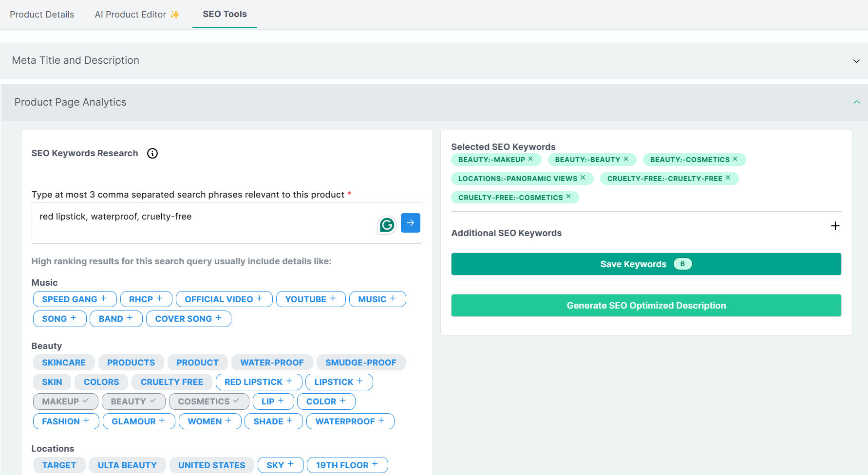Remove BEAUTY:-MAKEUP selected keyword

pyautogui.click(x=530, y=159)
